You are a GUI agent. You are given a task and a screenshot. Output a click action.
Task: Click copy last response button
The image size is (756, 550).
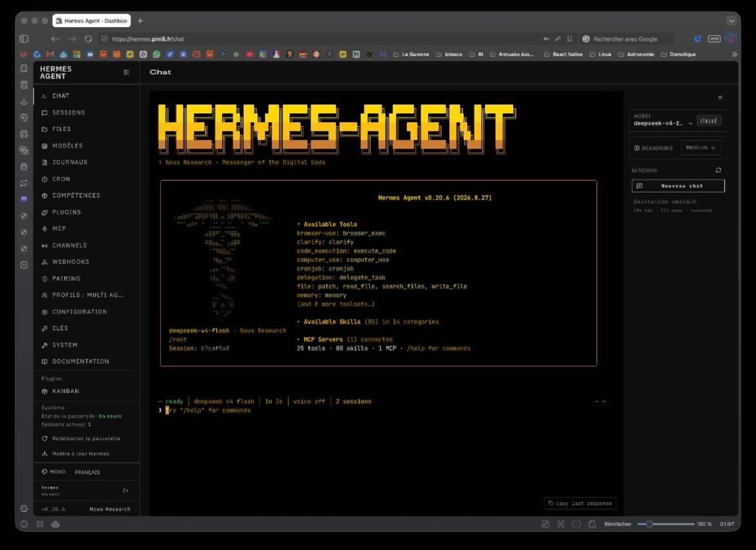click(580, 503)
